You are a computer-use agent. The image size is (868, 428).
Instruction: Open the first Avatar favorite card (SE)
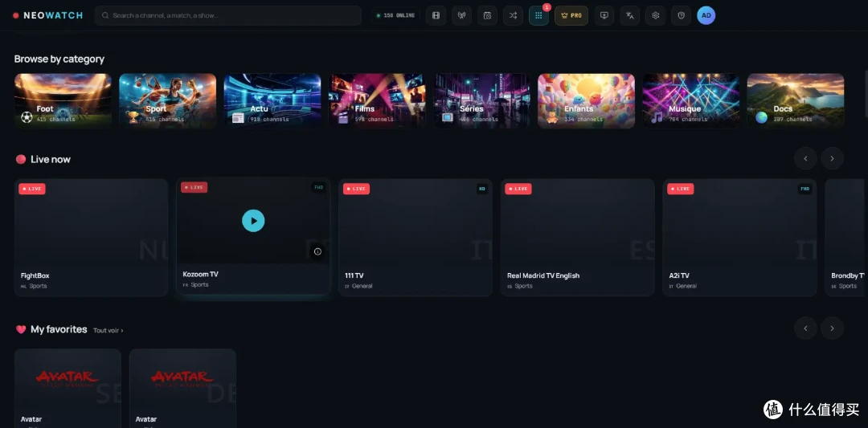pyautogui.click(x=68, y=388)
